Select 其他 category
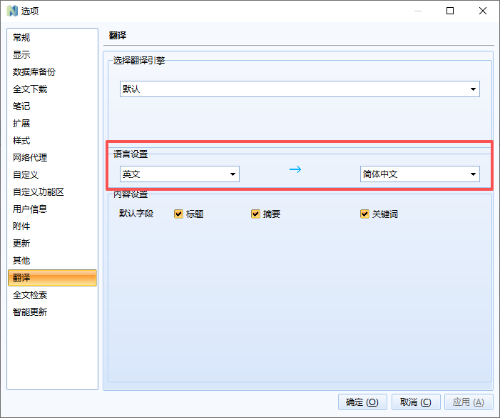The height and width of the screenshot is (418, 500). tap(52, 261)
